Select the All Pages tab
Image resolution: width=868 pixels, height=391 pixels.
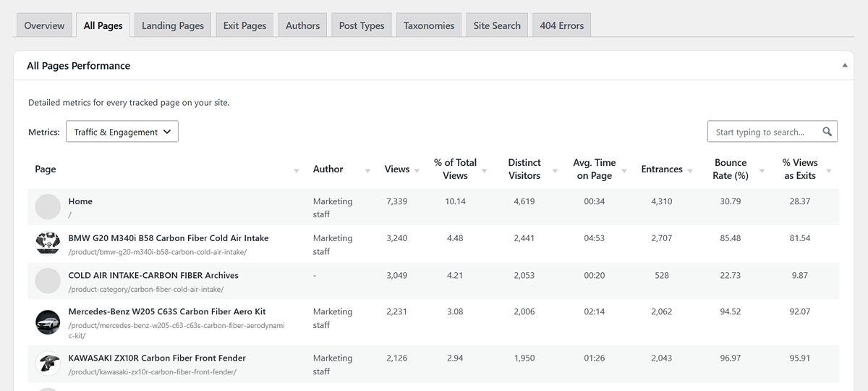click(x=103, y=25)
